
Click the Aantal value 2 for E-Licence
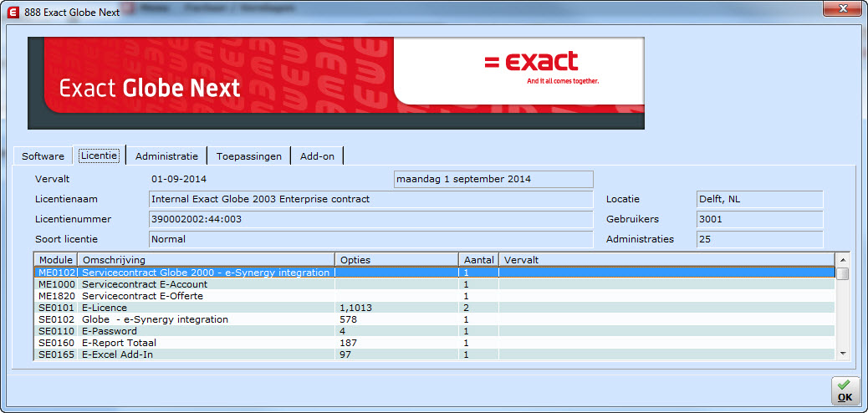(466, 308)
